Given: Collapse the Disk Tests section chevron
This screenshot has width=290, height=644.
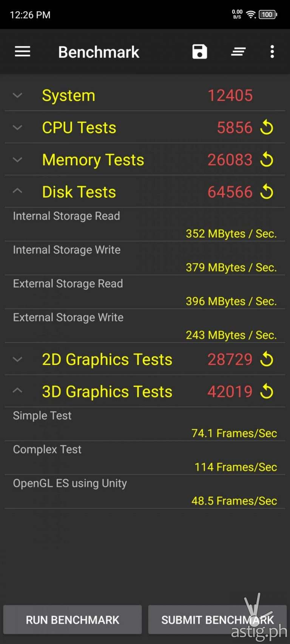Looking at the screenshot, I should point(17,191).
